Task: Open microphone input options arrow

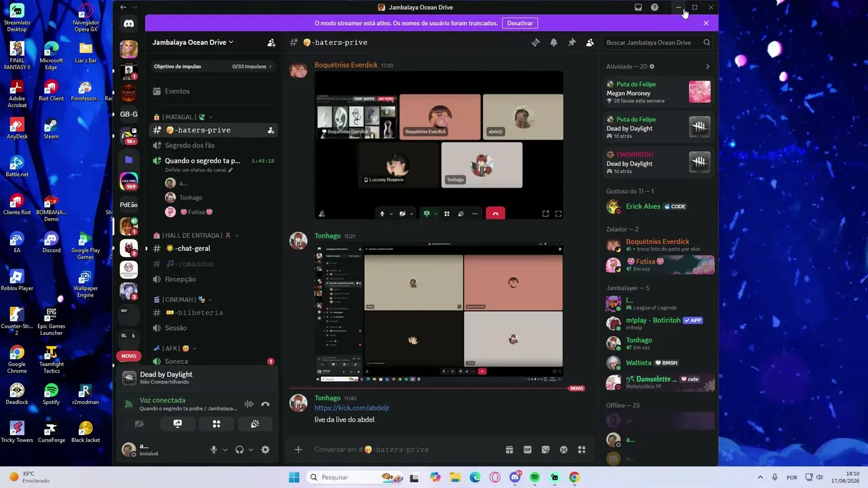Action: point(225,449)
